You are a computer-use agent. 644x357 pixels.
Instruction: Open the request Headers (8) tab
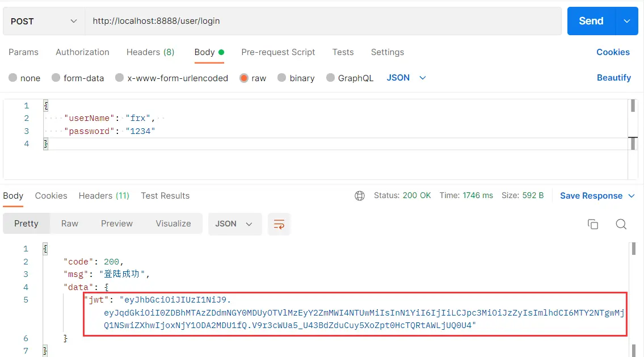(150, 52)
